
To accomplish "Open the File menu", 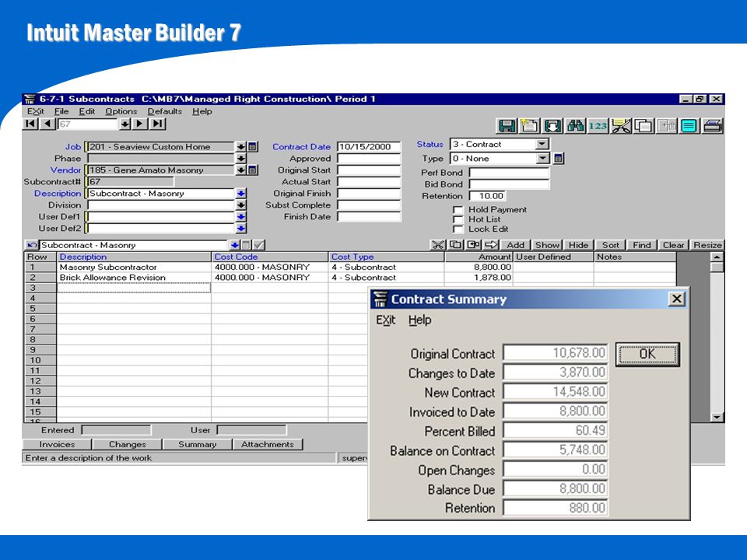I will (x=61, y=111).
